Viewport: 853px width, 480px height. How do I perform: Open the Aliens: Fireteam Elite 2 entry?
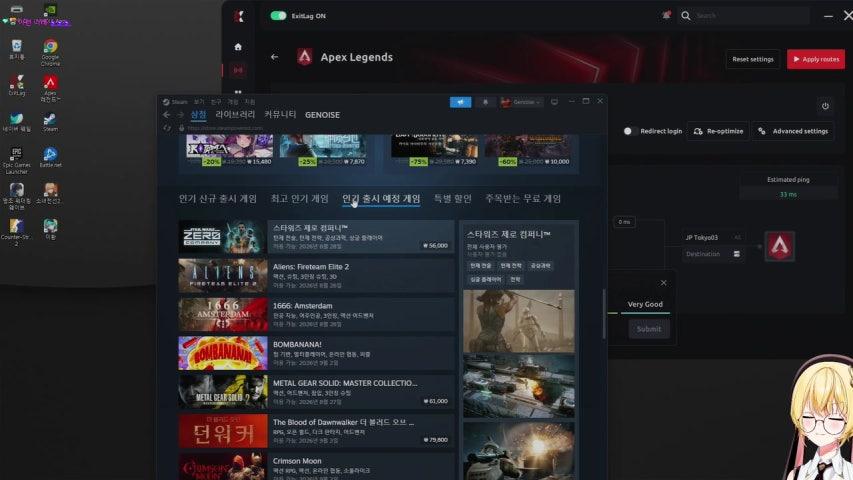tap(316, 275)
